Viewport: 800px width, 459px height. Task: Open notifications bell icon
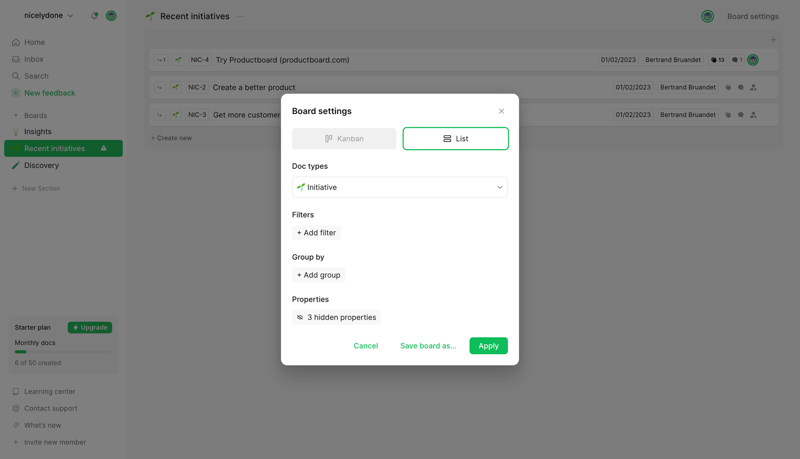tap(94, 16)
